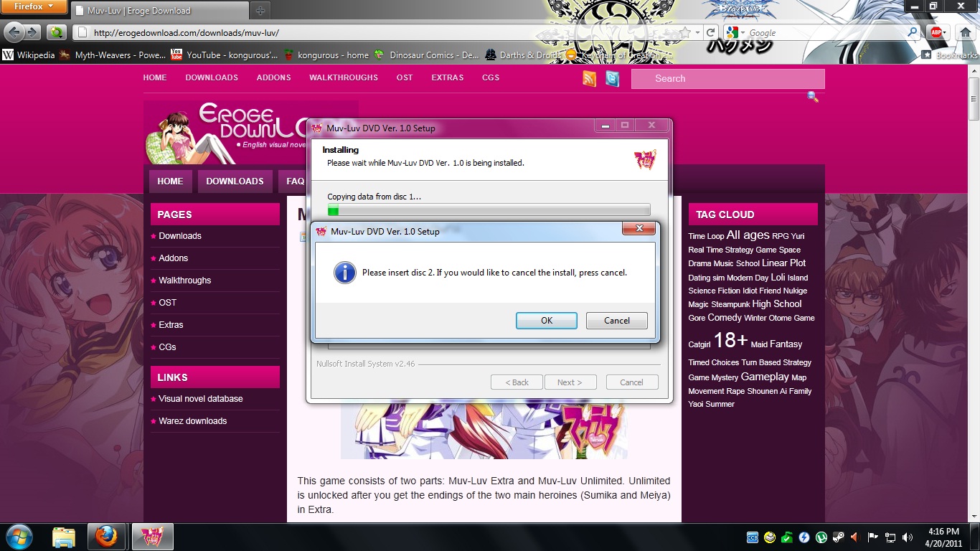Click OK in the insert disc 2 dialog
The image size is (980, 551).
pyautogui.click(x=547, y=321)
